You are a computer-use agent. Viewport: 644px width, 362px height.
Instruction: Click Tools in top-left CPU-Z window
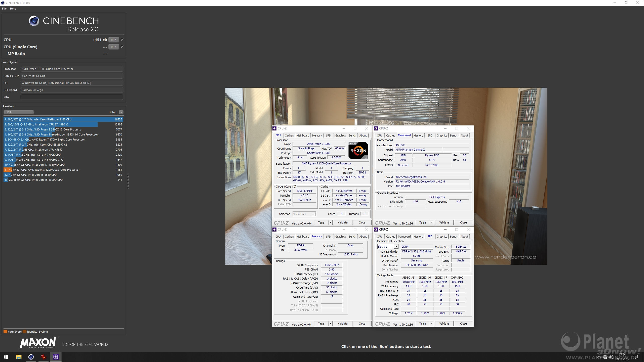(x=321, y=222)
